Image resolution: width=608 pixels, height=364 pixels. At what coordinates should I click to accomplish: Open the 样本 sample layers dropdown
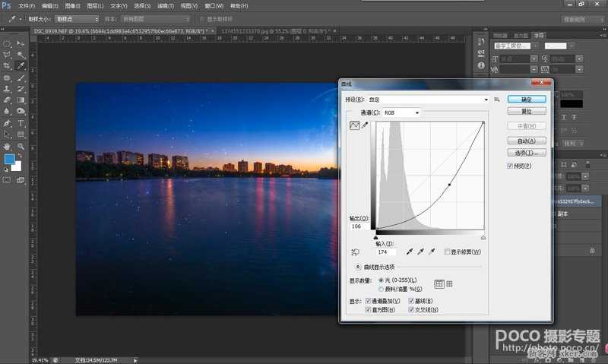[x=156, y=19]
